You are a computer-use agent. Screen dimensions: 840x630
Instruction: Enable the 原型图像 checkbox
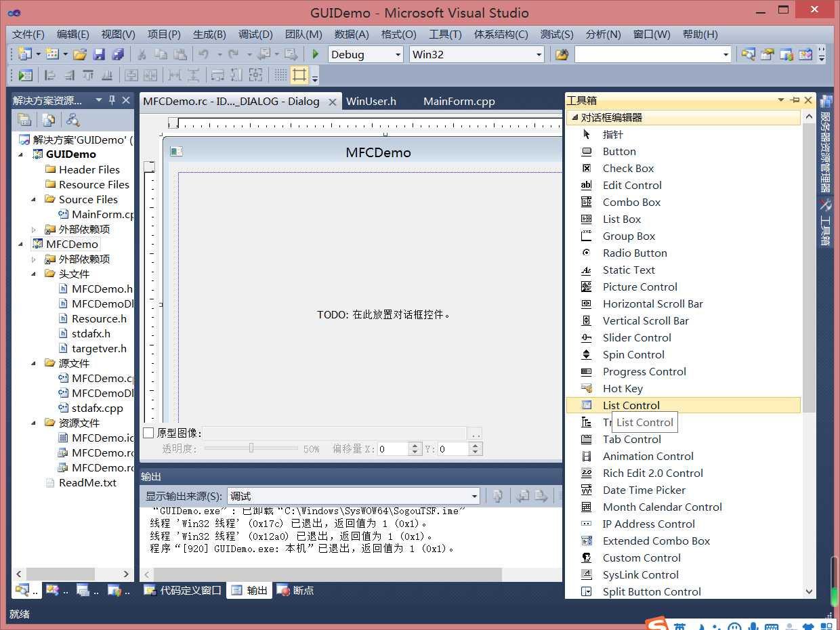pos(148,433)
